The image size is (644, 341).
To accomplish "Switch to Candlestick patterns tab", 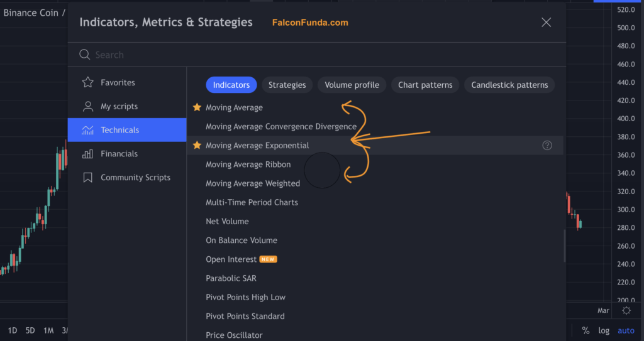I will (x=509, y=85).
